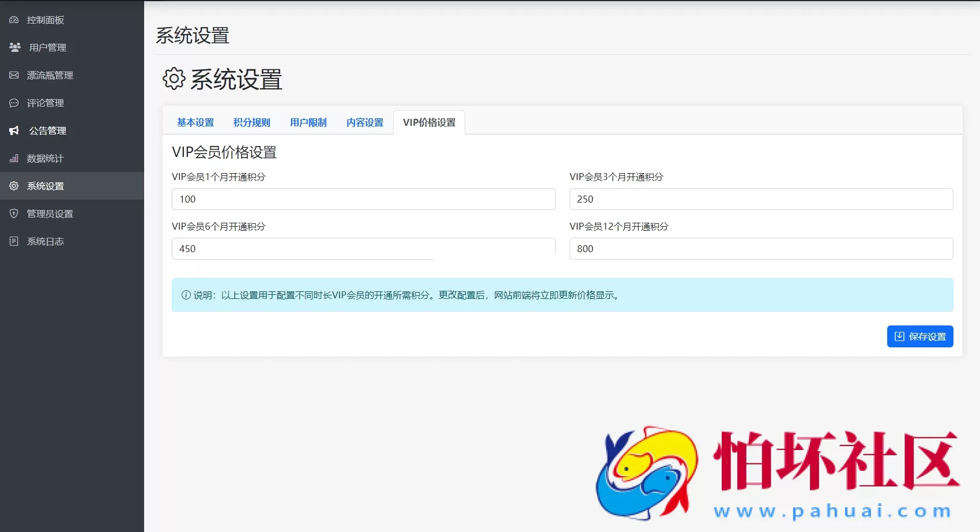Select the 12-month VIP points field showing 800
Screen dimensions: 980x532
coord(760,249)
